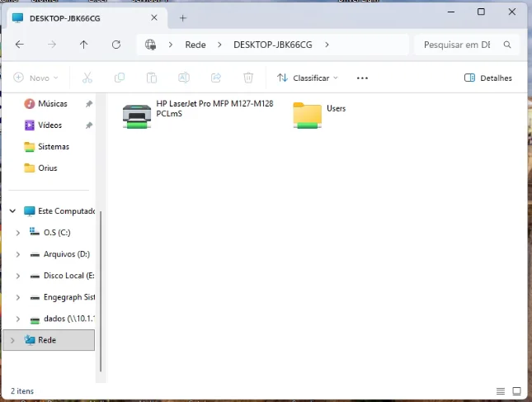Open the Classificar sort dropdown
532x402 pixels.
click(x=308, y=78)
